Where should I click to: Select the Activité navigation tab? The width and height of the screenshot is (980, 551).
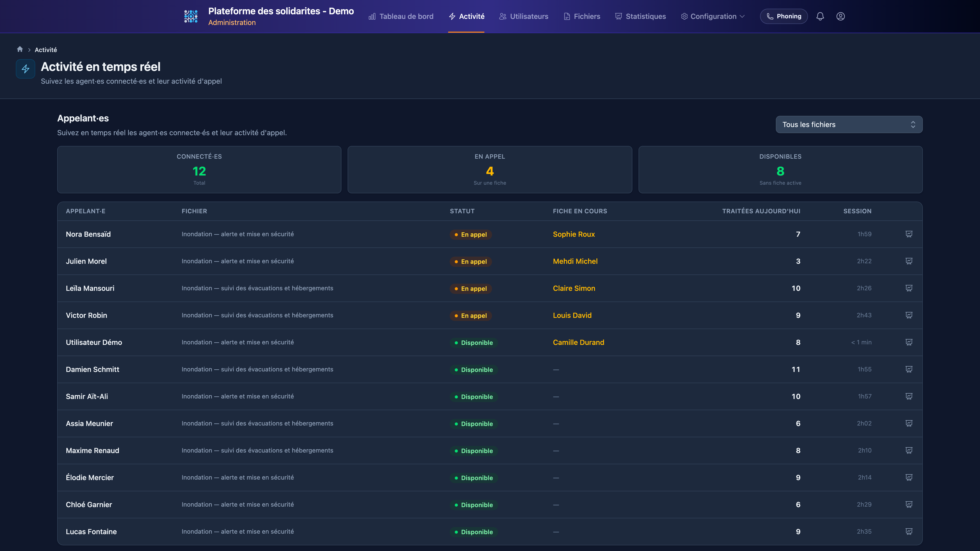[x=467, y=16]
